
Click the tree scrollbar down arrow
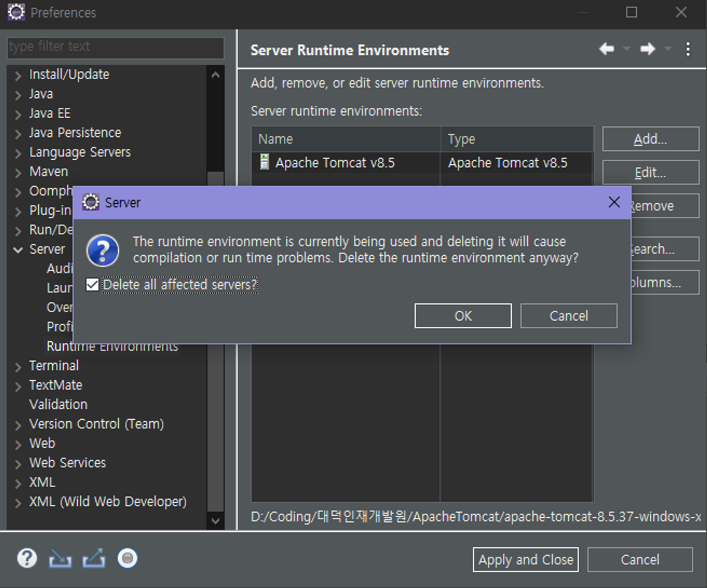click(x=215, y=520)
